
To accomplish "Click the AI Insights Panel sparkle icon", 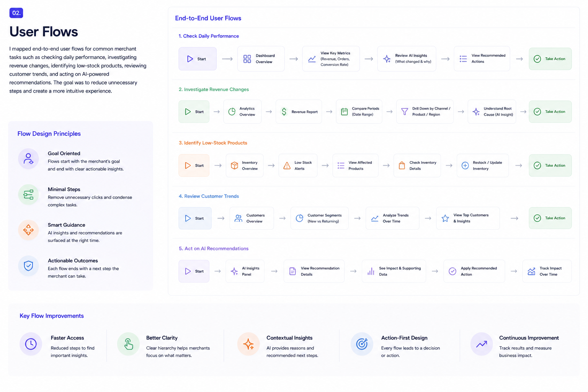I will click(x=234, y=271).
